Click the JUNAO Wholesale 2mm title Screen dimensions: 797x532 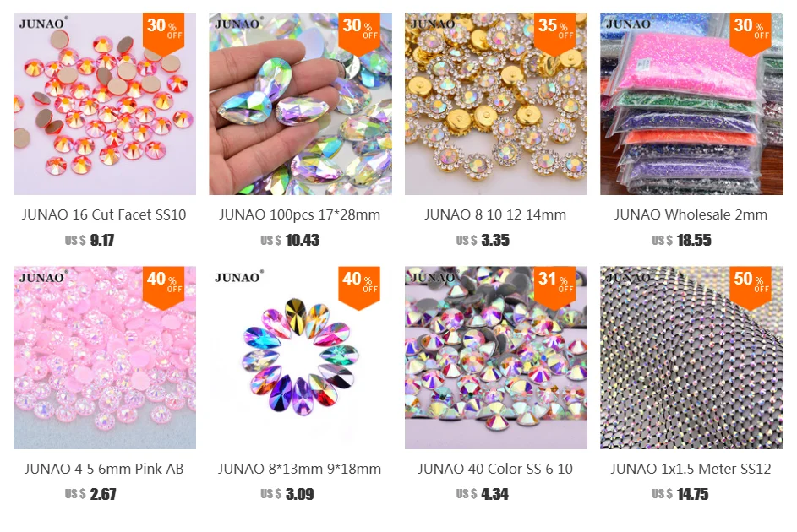691,214
